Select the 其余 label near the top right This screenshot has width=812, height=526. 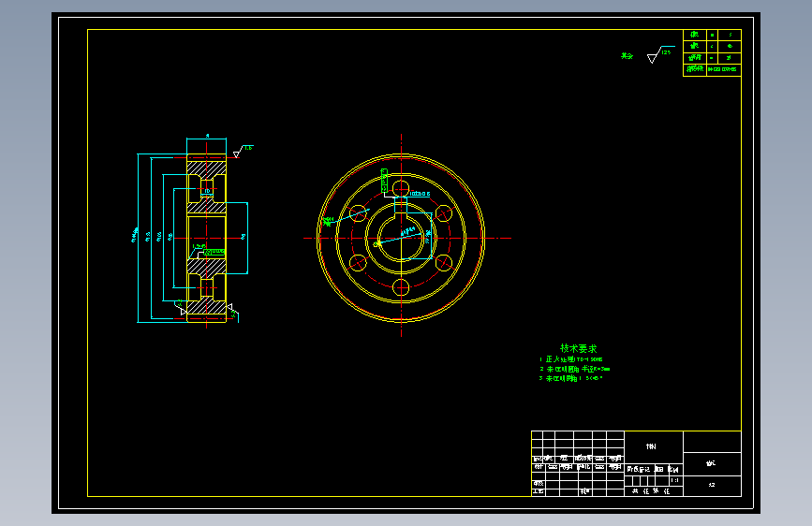click(x=627, y=56)
